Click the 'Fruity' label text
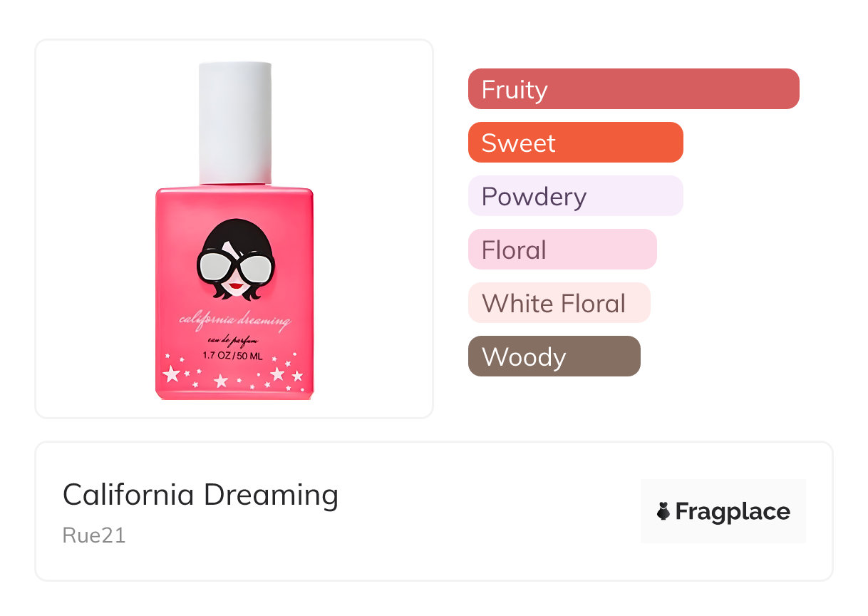The width and height of the screenshot is (868, 616). click(515, 90)
